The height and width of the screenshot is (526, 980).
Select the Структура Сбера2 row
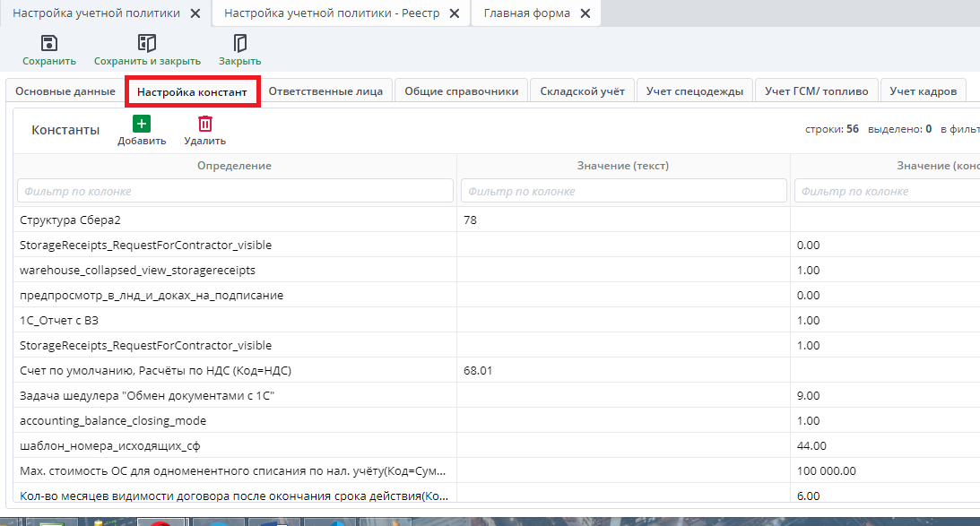(x=235, y=220)
